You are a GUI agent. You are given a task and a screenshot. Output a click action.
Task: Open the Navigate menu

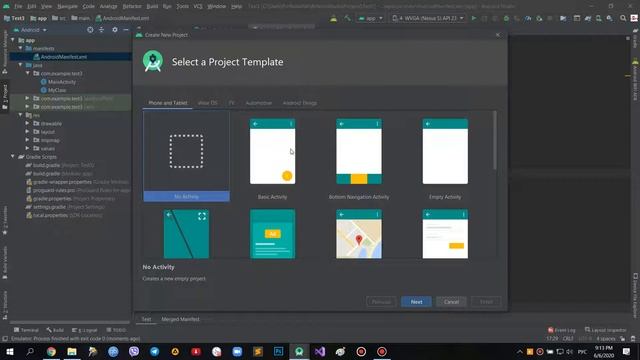[x=67, y=6]
